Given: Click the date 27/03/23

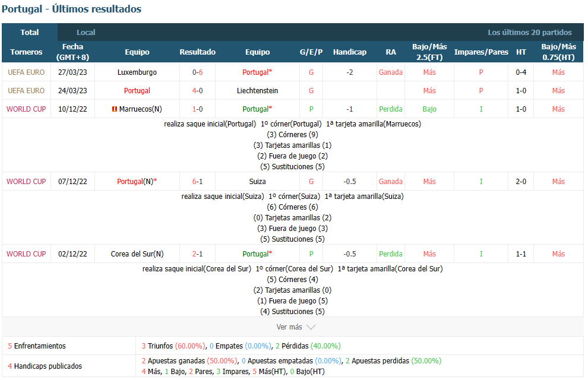Looking at the screenshot, I should tap(72, 72).
